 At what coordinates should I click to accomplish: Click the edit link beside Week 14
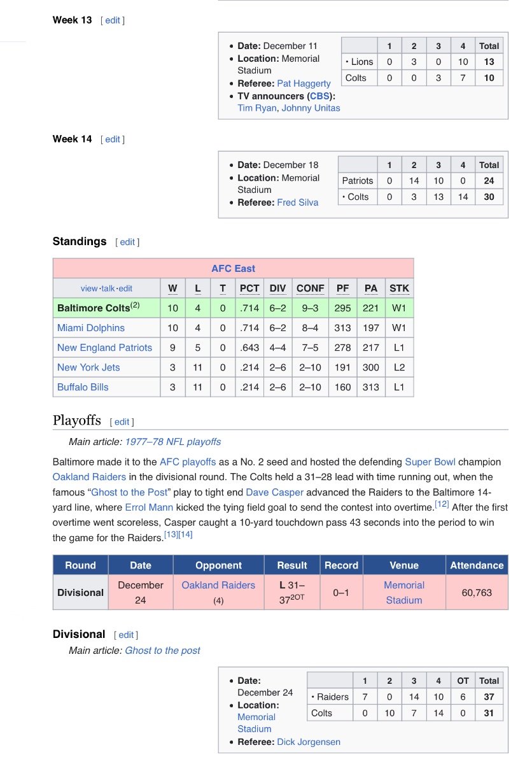pos(113,139)
